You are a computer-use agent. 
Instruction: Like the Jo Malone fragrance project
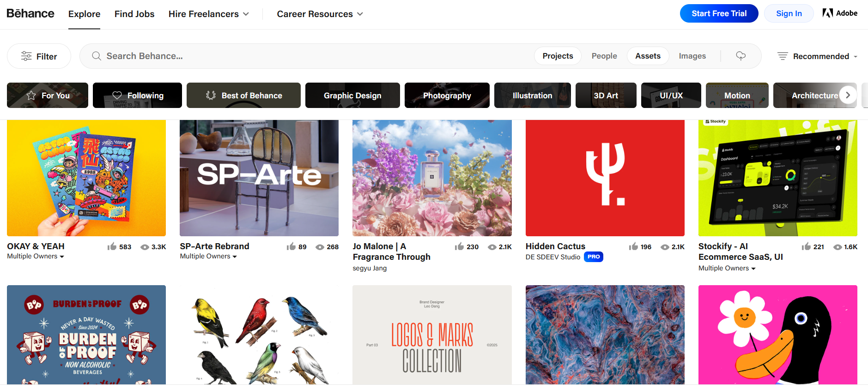[459, 246]
